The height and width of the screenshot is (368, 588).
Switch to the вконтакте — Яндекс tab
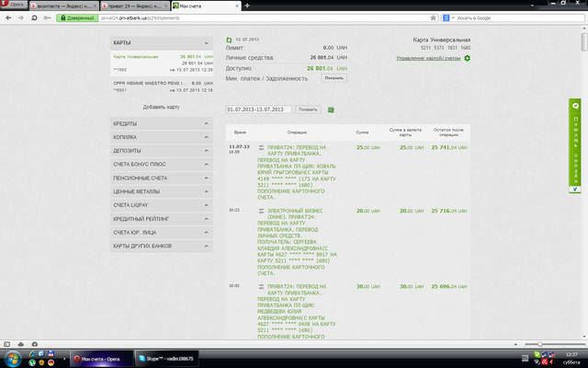[x=63, y=6]
